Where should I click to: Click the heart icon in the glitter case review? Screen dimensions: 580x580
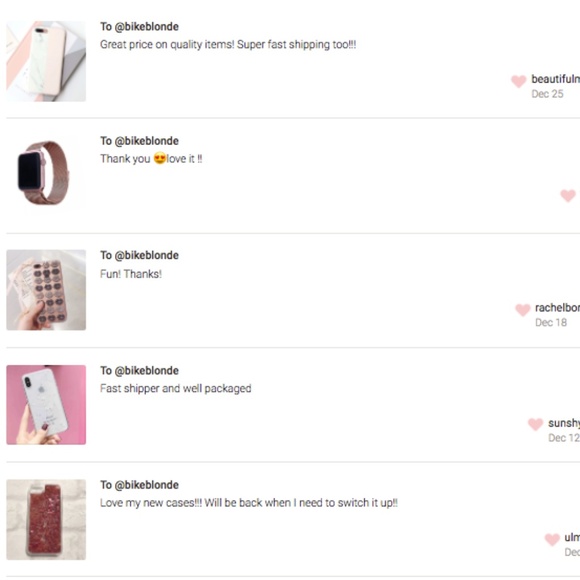[552, 539]
